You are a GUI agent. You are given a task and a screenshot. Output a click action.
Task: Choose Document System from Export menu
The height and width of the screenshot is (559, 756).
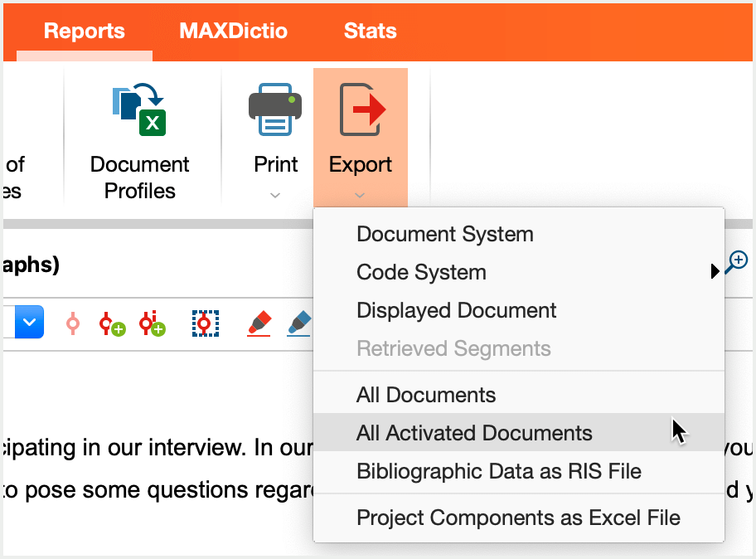tap(519, 234)
